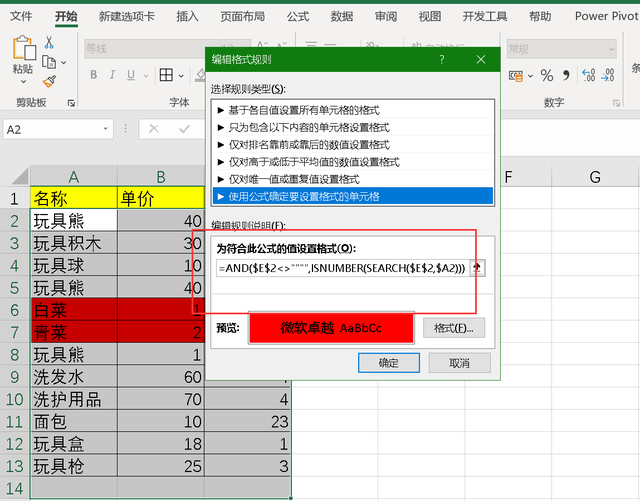The height and width of the screenshot is (501, 640).
Task: Switch to the Formulas tab
Action: pos(298,16)
